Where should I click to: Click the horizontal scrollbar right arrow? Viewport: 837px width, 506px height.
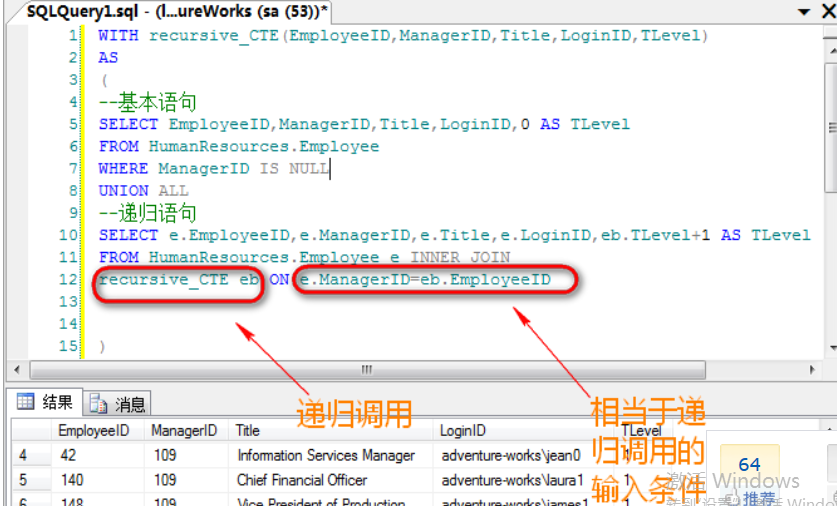814,369
